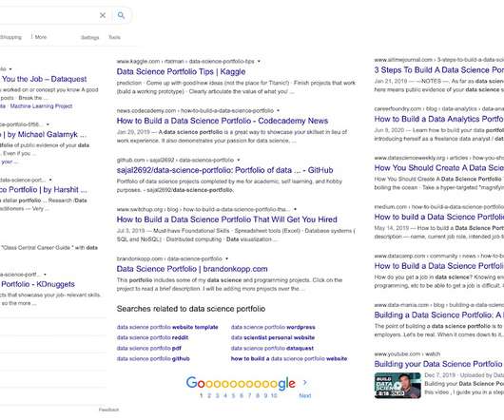Screen dimensions: 504x420
Task: Open Data Science Portfolio Tips Kaggle result
Action: [181, 71]
